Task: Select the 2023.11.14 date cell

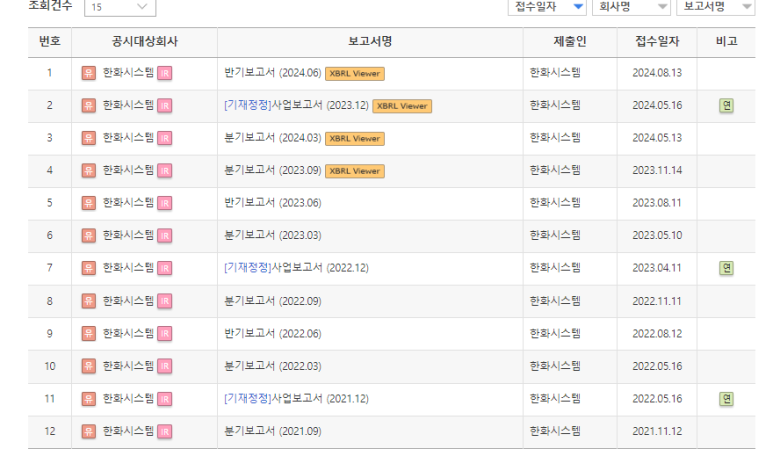Action: point(657,171)
